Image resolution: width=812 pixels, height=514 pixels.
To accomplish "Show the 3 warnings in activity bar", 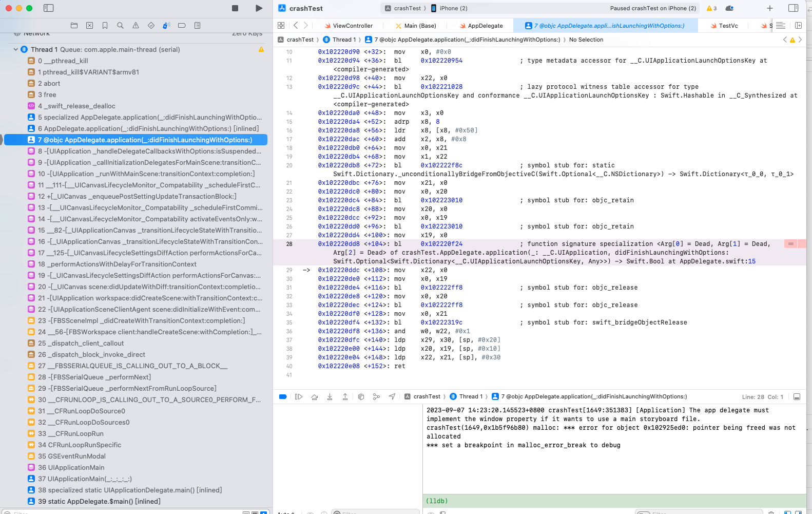I will pyautogui.click(x=711, y=8).
